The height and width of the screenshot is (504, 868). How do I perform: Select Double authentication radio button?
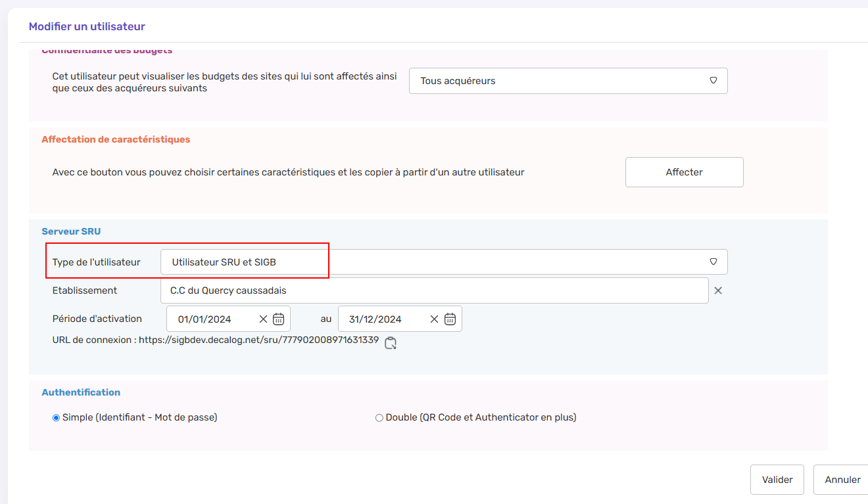click(x=379, y=418)
